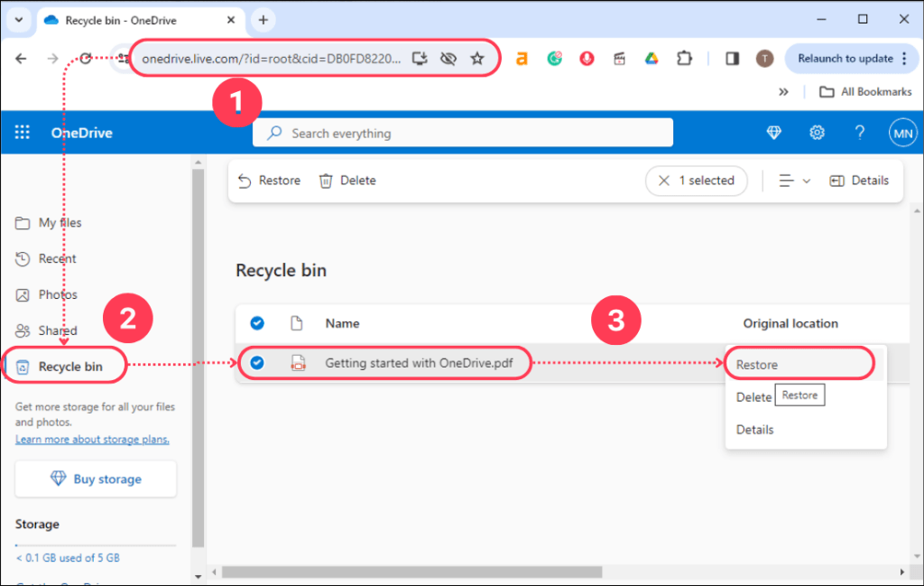This screenshot has width=924, height=586.
Task: Deselect the Getting started with OneDrive.pdf checkbox
Action: tap(256, 363)
